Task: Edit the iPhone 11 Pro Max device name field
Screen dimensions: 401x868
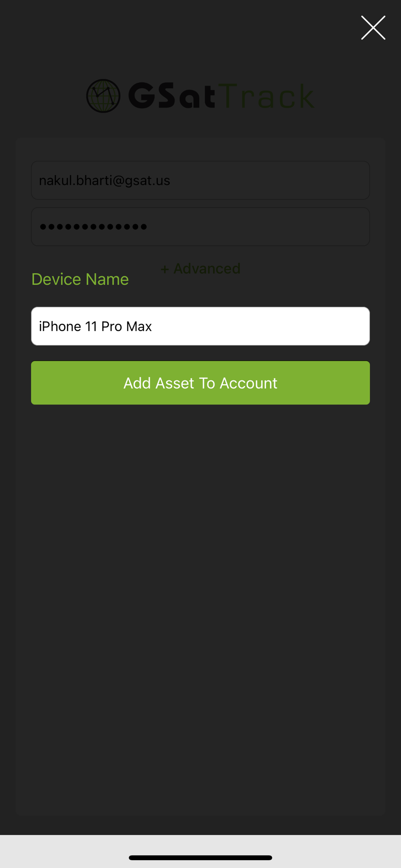Action: tap(200, 326)
